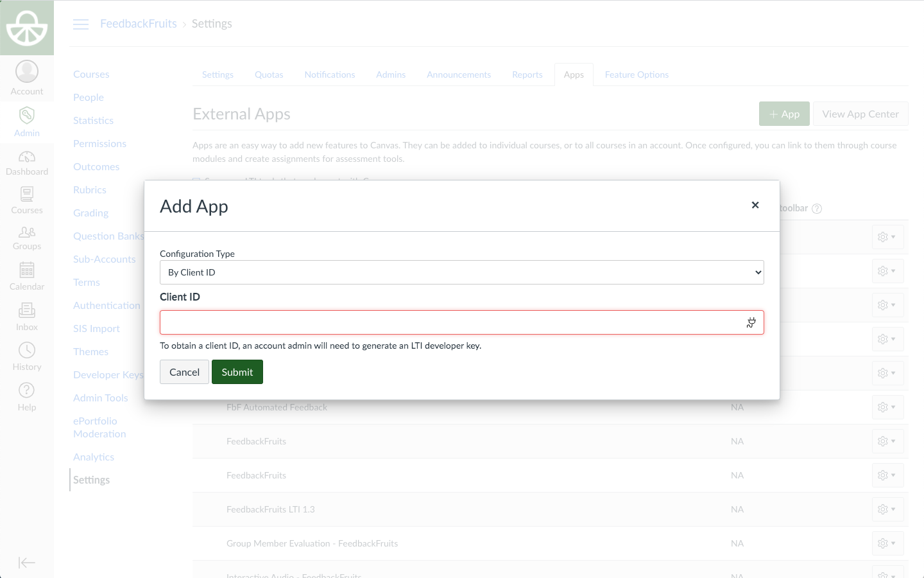
Task: Switch to the Announcements tab
Action: click(459, 74)
